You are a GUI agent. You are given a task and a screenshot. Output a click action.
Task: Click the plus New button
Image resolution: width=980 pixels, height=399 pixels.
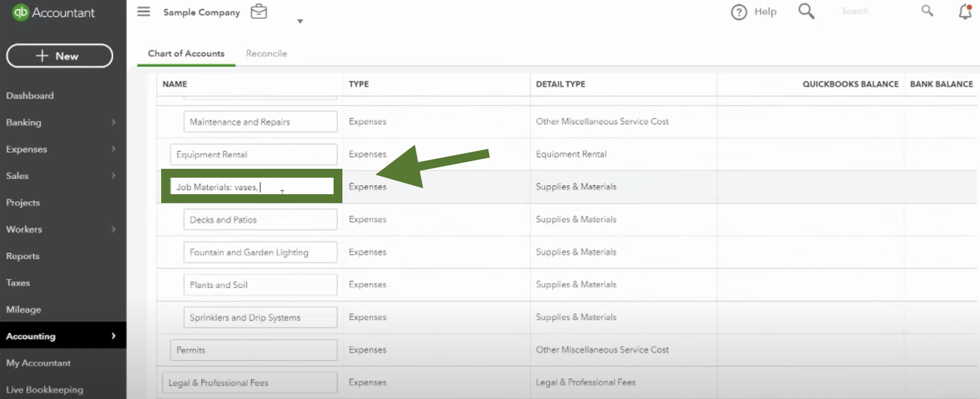(x=60, y=56)
